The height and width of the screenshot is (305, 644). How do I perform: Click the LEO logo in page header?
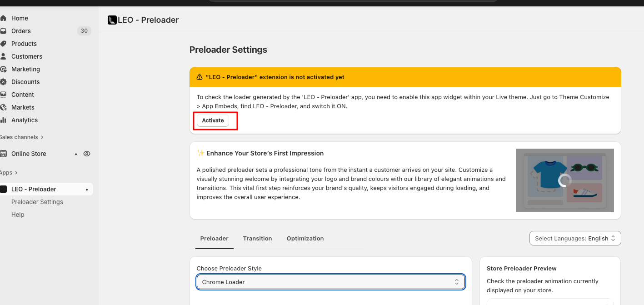tap(112, 20)
